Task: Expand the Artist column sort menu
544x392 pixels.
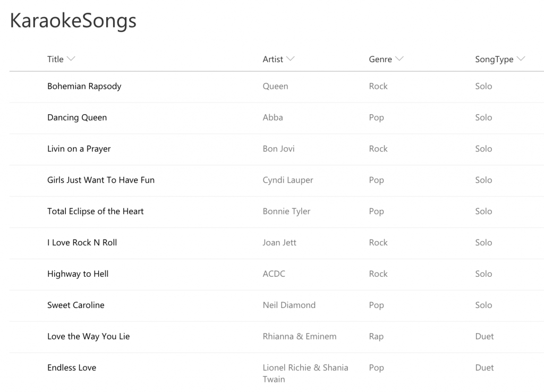Action: 291,58
